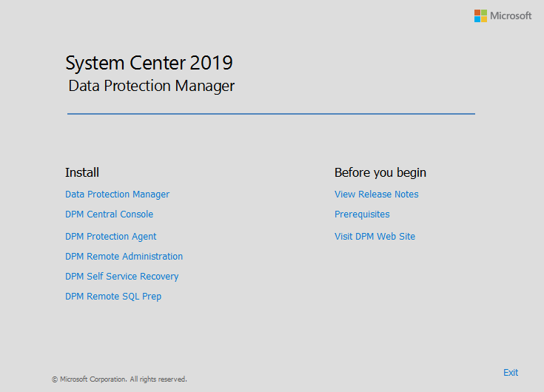
Task: Open the Prerequisites link
Action: 362,214
